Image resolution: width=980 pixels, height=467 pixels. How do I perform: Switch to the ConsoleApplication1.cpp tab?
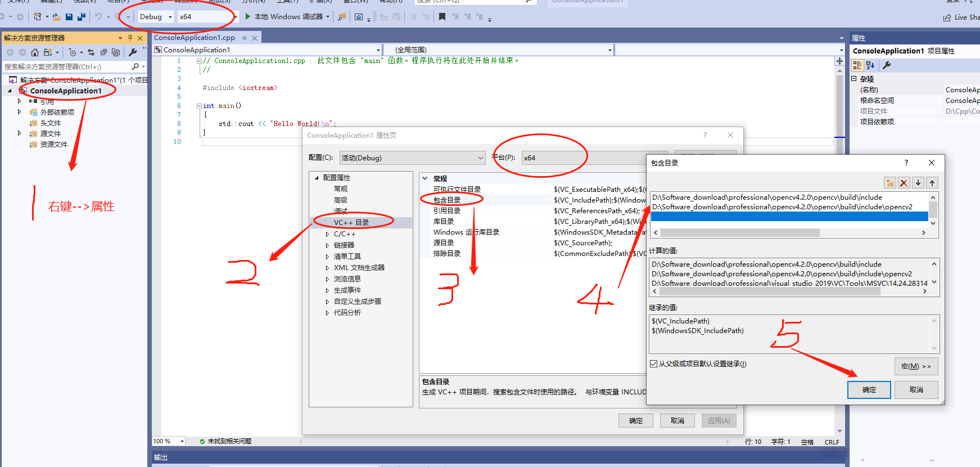click(195, 38)
